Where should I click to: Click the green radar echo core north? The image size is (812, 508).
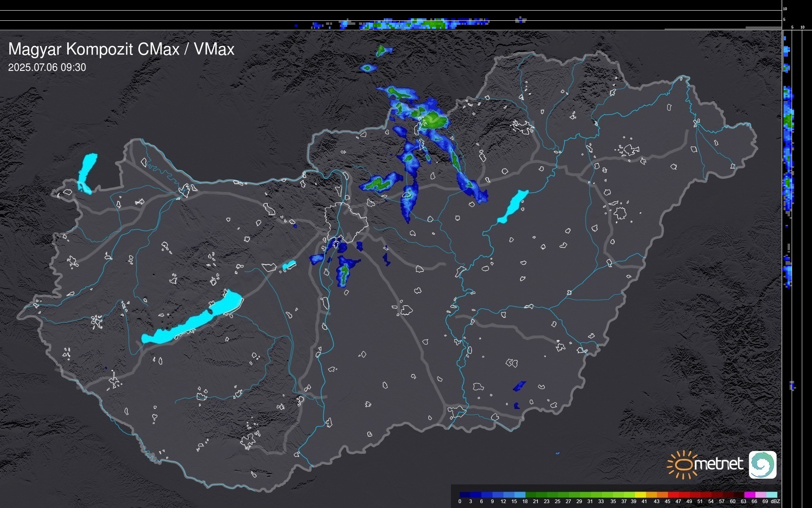pyautogui.click(x=433, y=120)
